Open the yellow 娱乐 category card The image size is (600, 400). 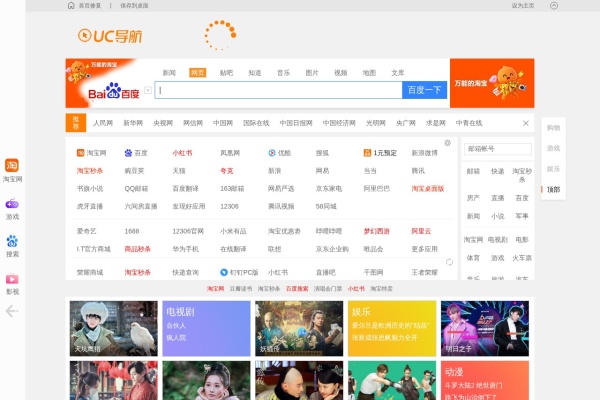(x=392, y=328)
